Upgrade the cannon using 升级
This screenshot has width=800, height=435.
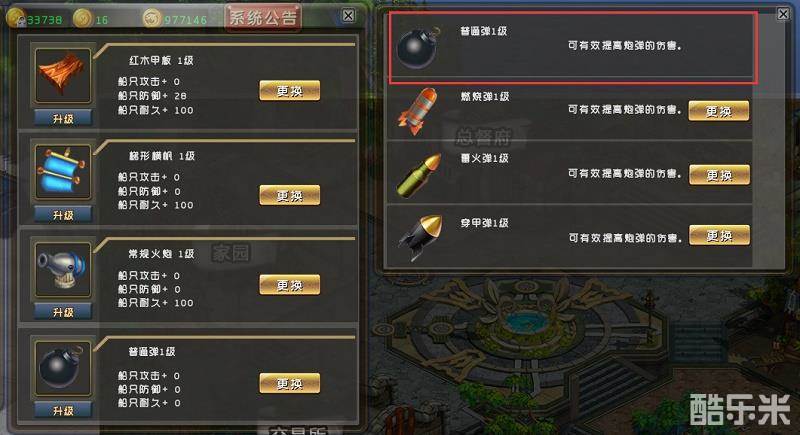click(x=63, y=312)
